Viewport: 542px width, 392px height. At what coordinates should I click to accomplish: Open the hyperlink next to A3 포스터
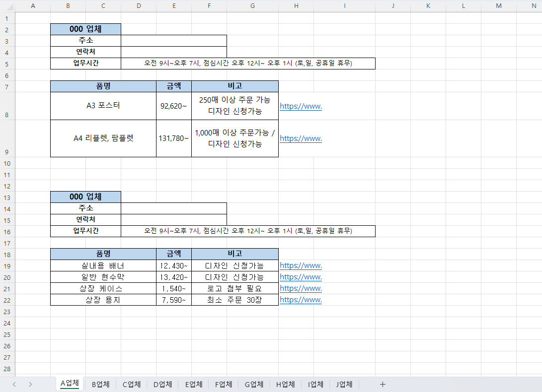tap(300, 106)
